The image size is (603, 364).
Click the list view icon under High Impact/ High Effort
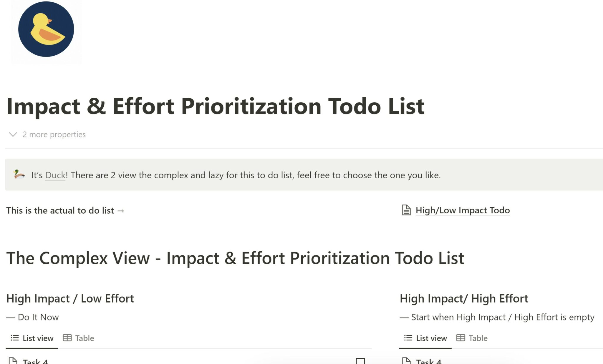coord(407,338)
